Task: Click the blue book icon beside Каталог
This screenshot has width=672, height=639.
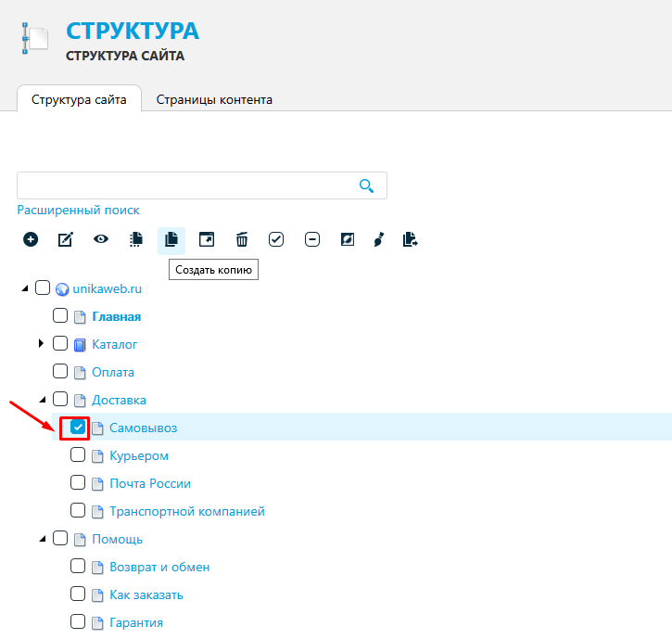Action: (x=80, y=345)
